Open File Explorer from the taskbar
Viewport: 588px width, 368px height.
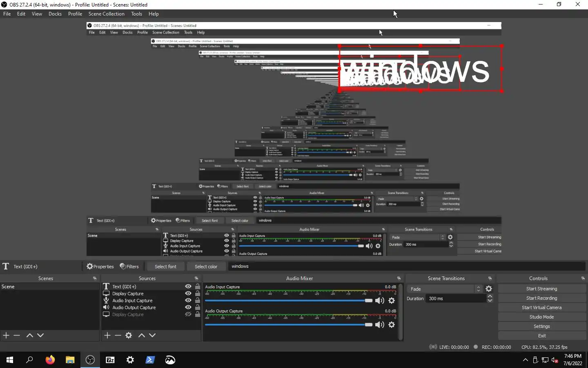point(70,360)
